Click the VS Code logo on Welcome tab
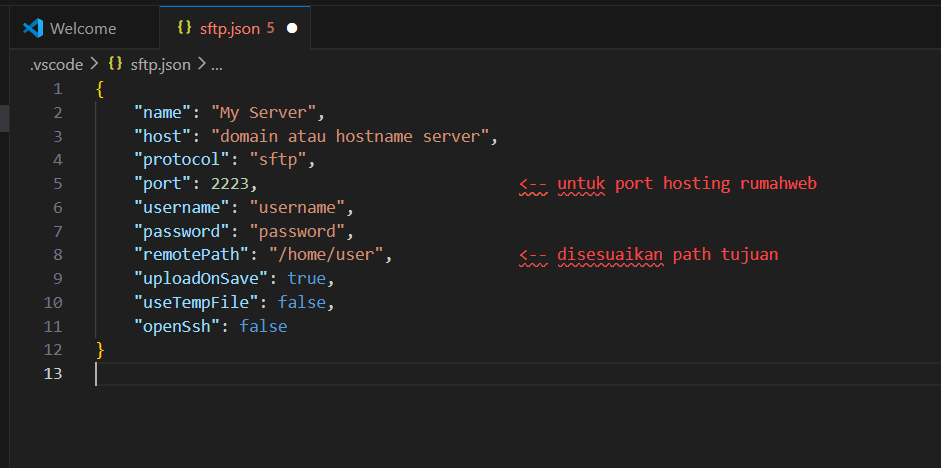This screenshot has width=941, height=468. (33, 28)
